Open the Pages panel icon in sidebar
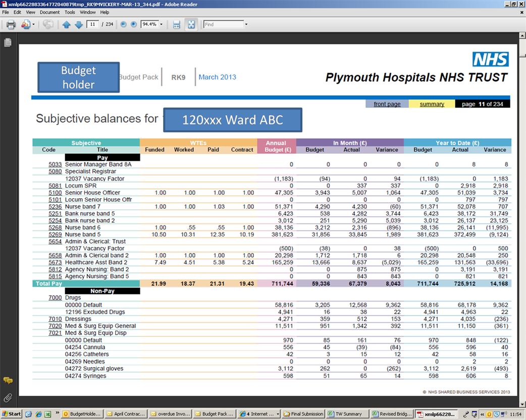This screenshot has height=420, width=526. click(8, 42)
